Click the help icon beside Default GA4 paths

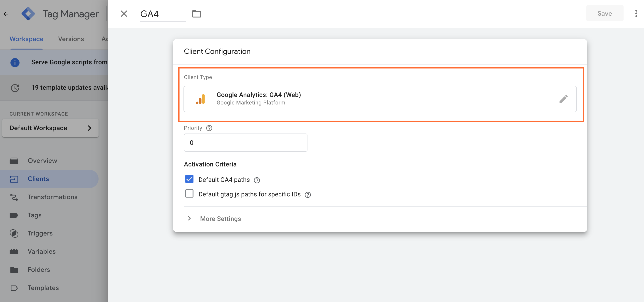(257, 180)
